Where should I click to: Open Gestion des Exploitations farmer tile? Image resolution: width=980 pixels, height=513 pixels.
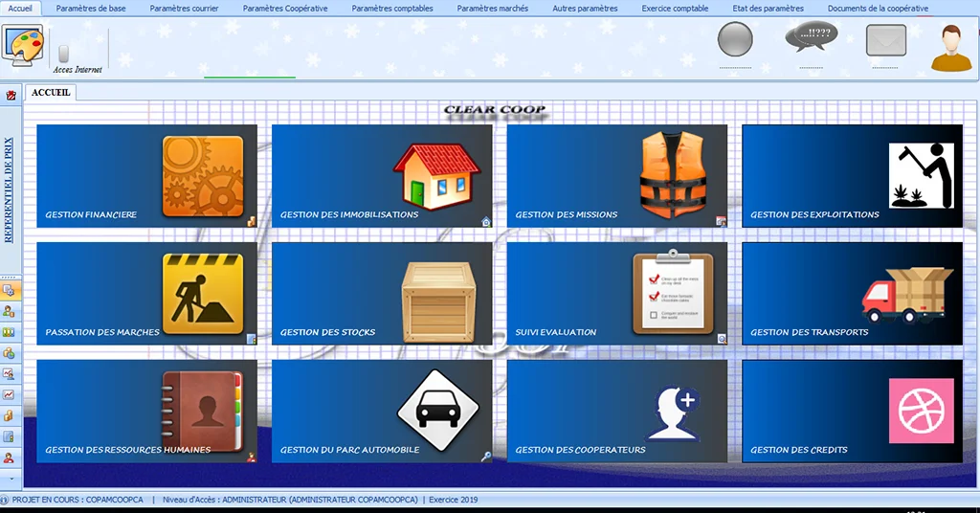point(852,175)
